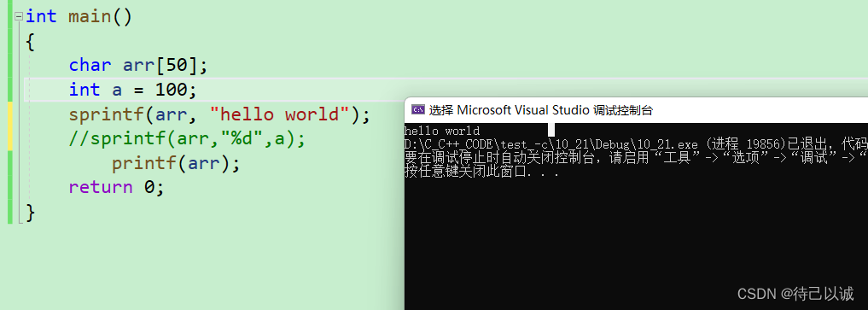This screenshot has width=868, height=310.
Task: Click the commented-out sprintf line
Action: click(187, 139)
